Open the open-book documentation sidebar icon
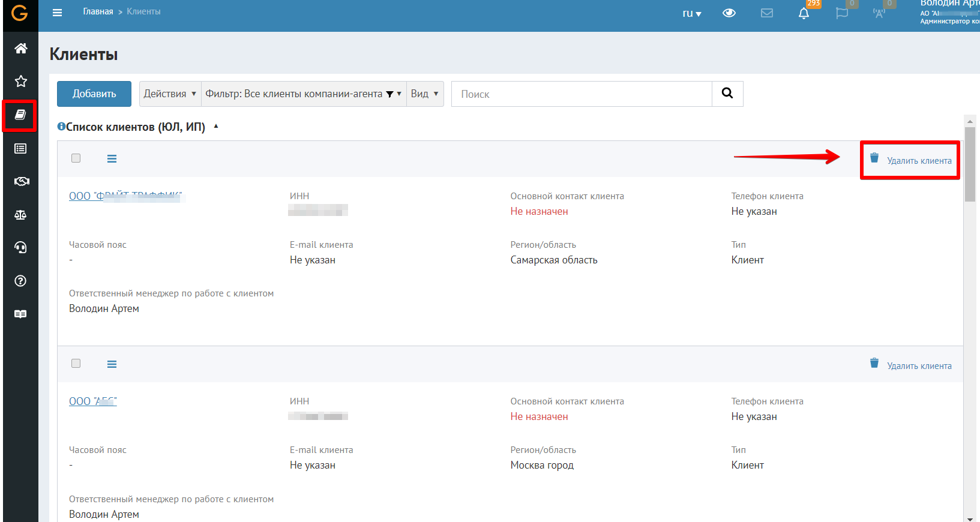This screenshot has width=980, height=522. coord(20,314)
